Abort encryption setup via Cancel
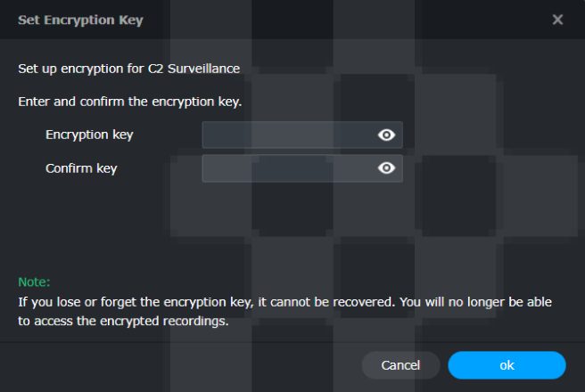 400,365
